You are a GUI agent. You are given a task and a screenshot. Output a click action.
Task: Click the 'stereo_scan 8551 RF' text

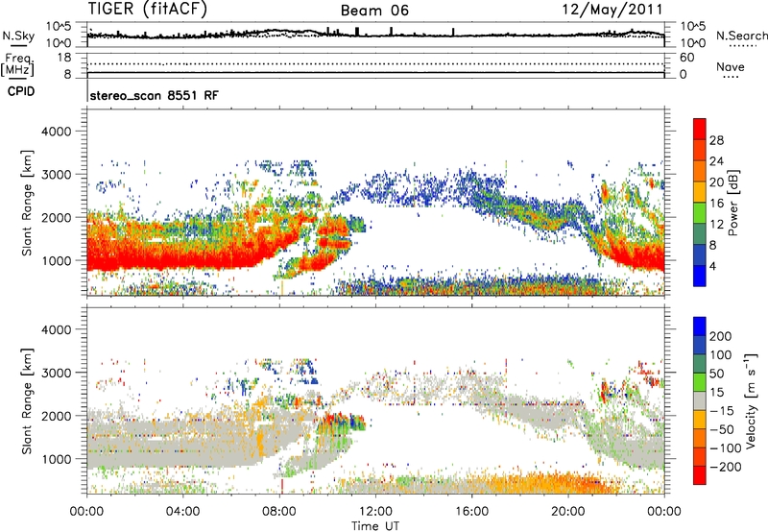click(155, 95)
